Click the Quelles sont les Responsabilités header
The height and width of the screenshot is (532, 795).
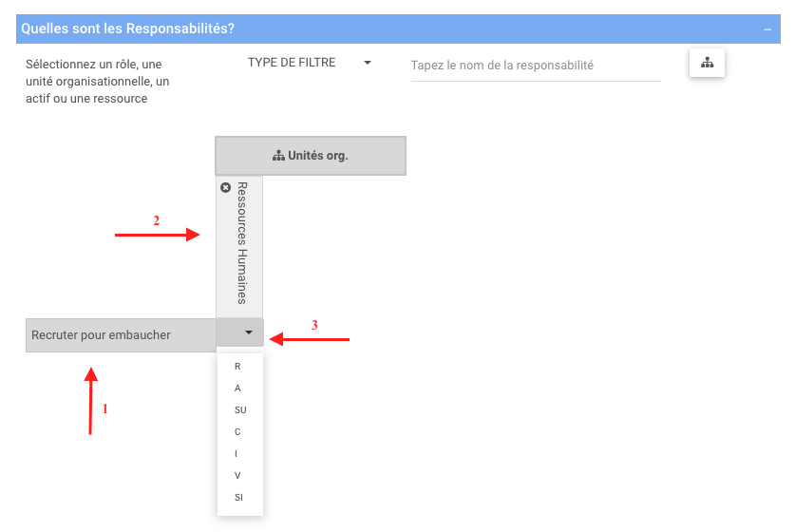coord(128,29)
